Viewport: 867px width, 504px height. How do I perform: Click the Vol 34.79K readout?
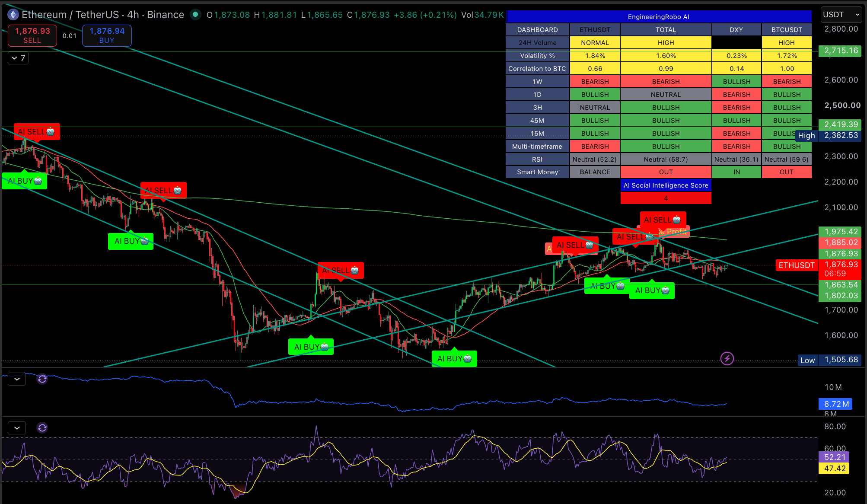[482, 15]
